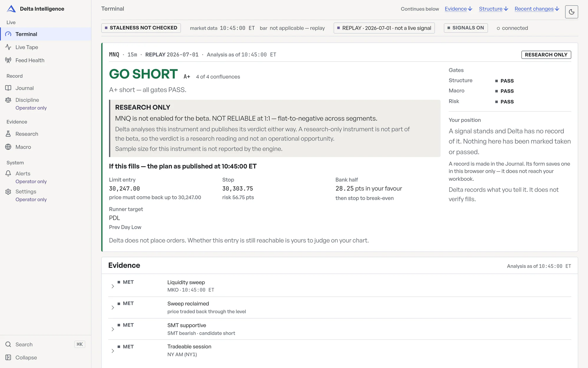Open Live Tape via pulse icon

click(x=8, y=47)
